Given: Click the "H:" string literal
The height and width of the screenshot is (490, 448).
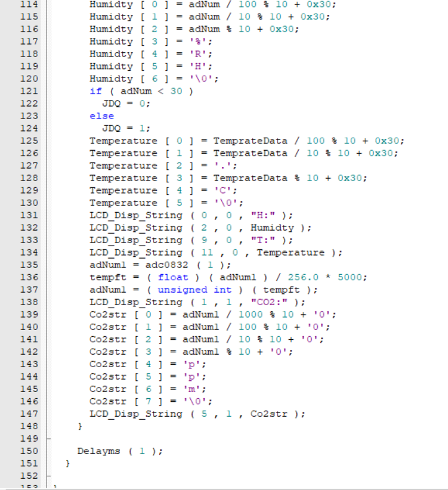Looking at the screenshot, I should coord(263,215).
